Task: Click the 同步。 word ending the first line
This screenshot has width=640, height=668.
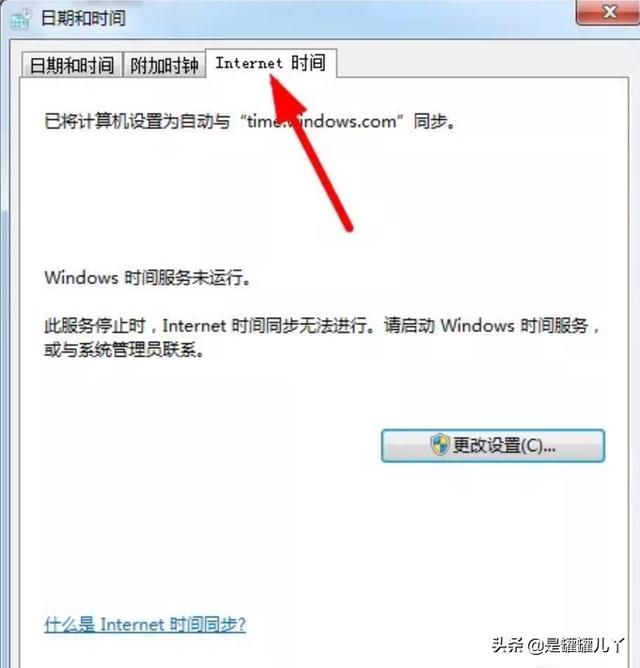Action: pyautogui.click(x=435, y=122)
